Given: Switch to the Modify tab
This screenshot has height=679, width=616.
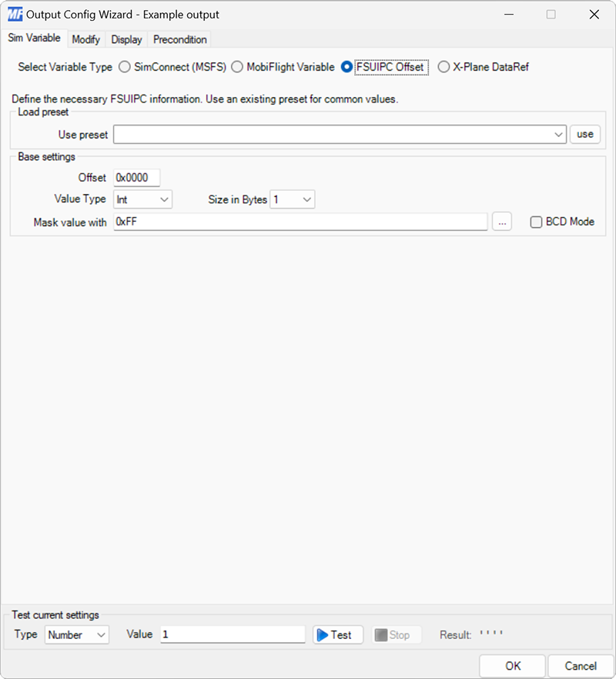Looking at the screenshot, I should pos(85,39).
